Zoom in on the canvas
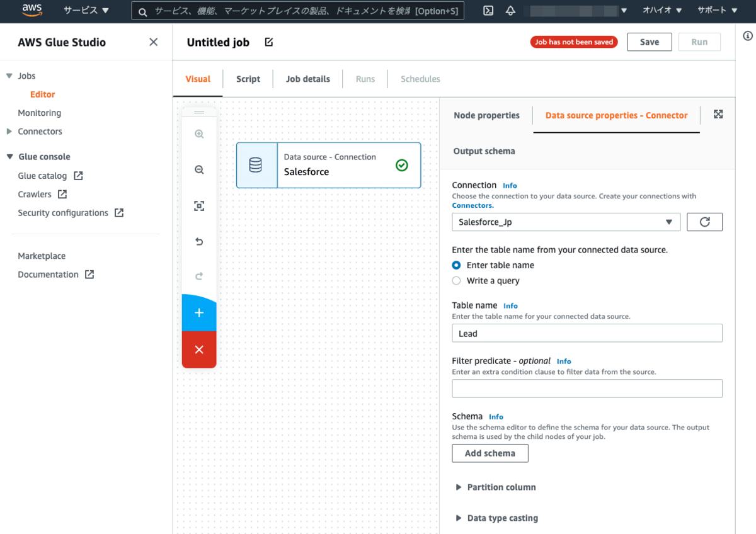 (199, 134)
